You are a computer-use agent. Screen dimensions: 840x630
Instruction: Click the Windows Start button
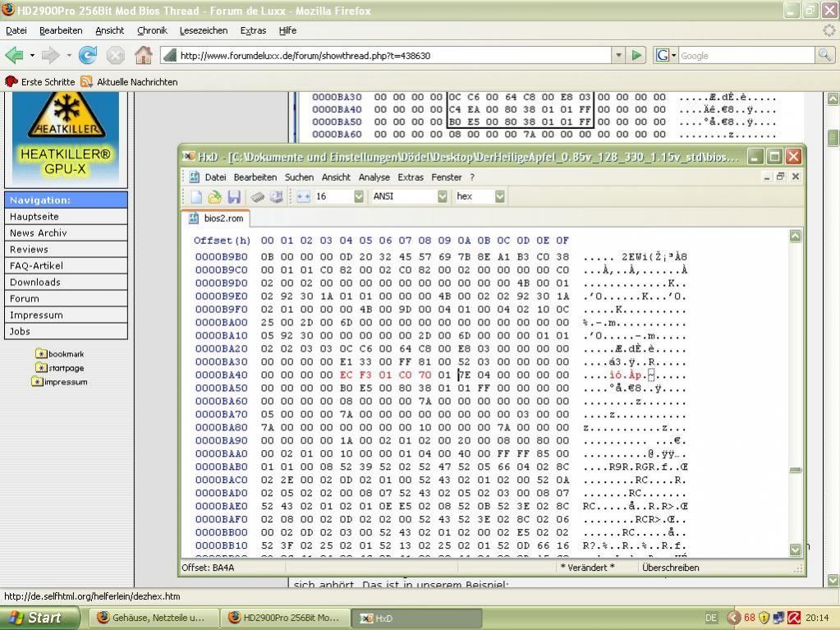click(39, 618)
